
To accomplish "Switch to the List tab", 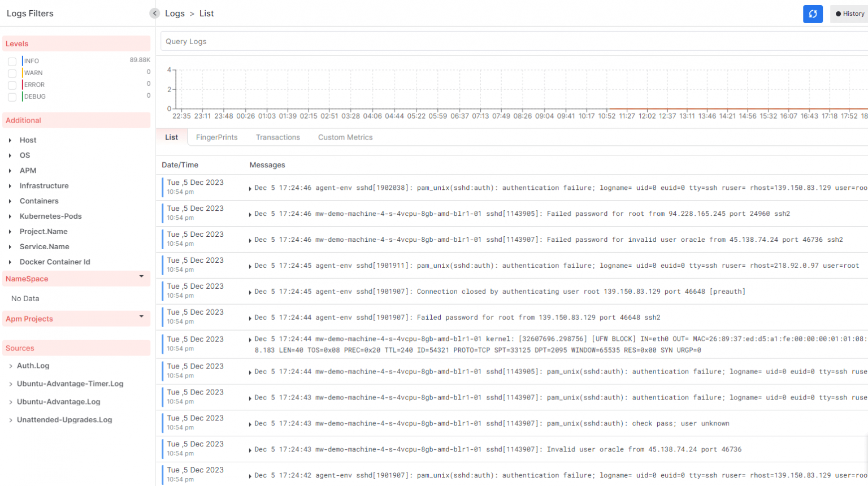I will (x=172, y=137).
